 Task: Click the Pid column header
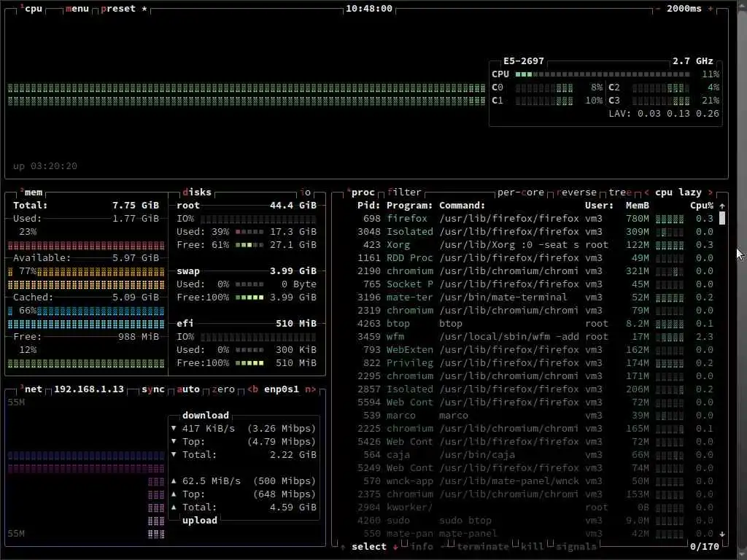pyautogui.click(x=368, y=206)
